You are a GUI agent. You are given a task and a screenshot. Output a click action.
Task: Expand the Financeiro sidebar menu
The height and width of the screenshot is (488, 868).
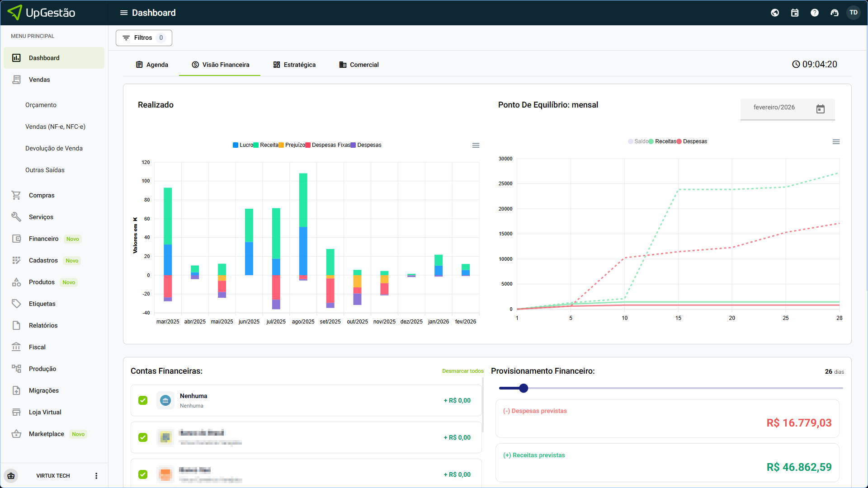pyautogui.click(x=43, y=239)
